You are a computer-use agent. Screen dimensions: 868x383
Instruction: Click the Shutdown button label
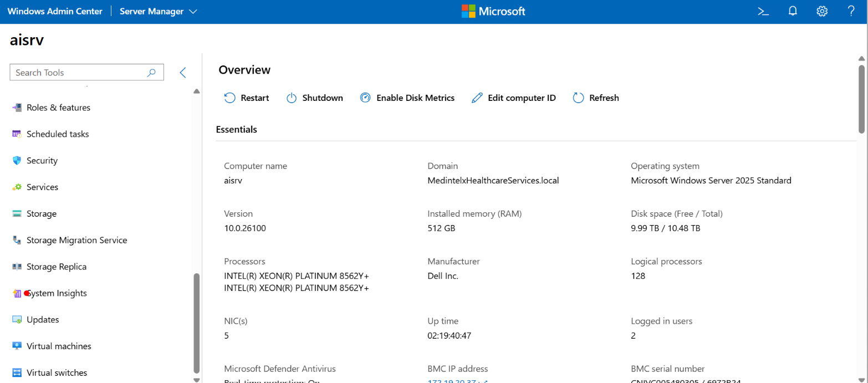pyautogui.click(x=323, y=98)
